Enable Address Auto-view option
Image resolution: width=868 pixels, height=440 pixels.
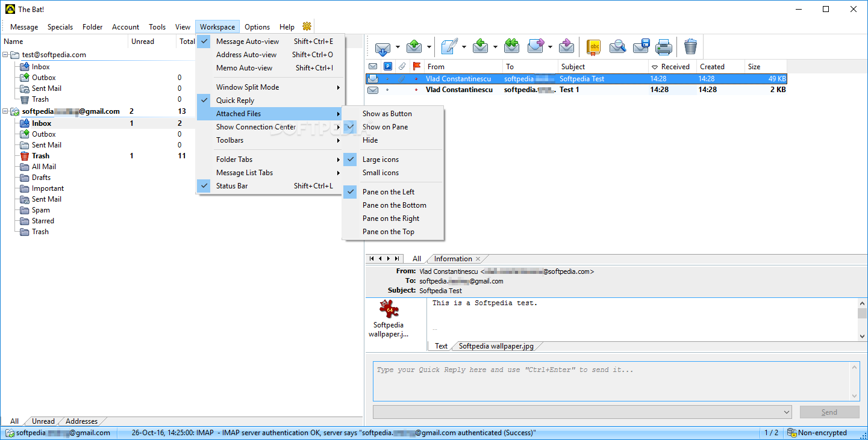tap(270, 55)
